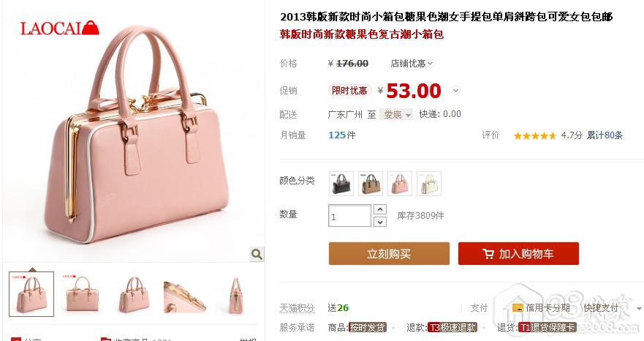Screen dimensions: 644x341
Task: Click the credit card icon beside 信用卡分期
Action: coord(518,307)
